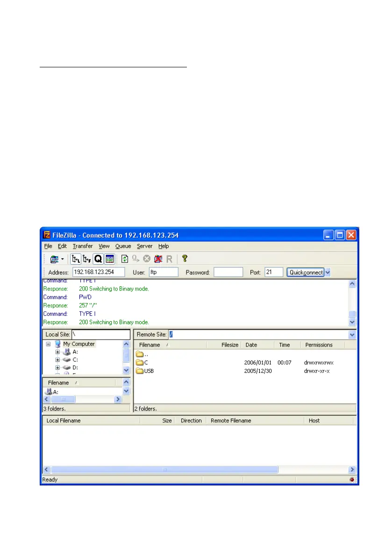
Task: Select the remote folder C
Action: pyautogui.click(x=142, y=362)
